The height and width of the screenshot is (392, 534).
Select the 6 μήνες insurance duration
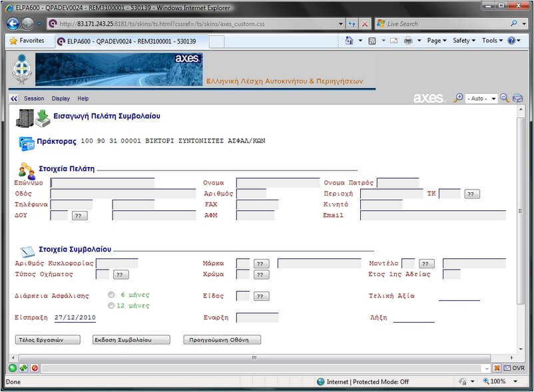[111, 295]
